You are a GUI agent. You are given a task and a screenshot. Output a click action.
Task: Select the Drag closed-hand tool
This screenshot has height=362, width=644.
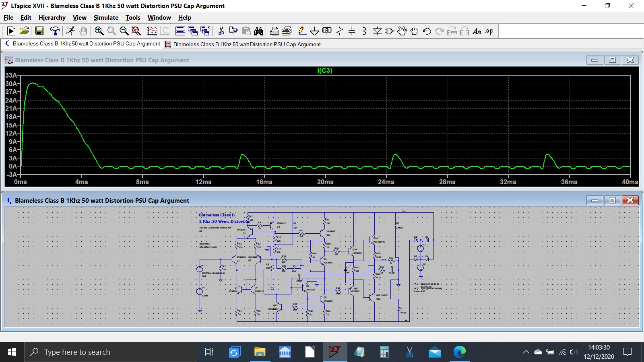click(x=415, y=31)
